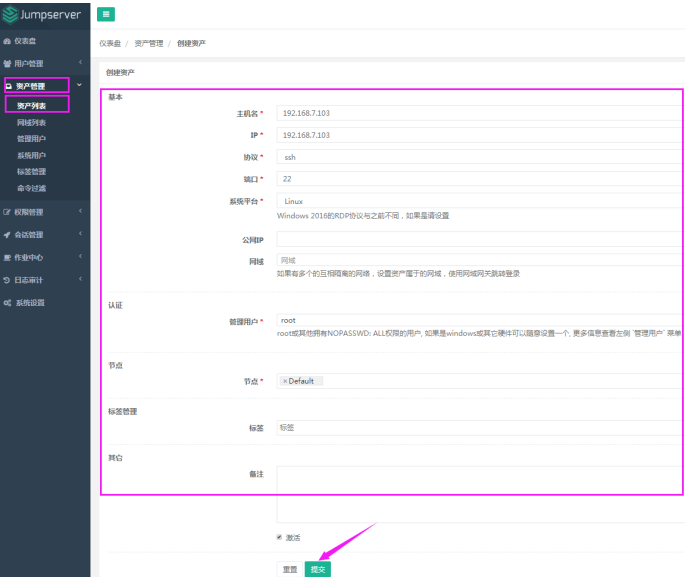The width and height of the screenshot is (689, 577).
Task: Go to 资产管理 breadcrumb link
Action: (149, 44)
